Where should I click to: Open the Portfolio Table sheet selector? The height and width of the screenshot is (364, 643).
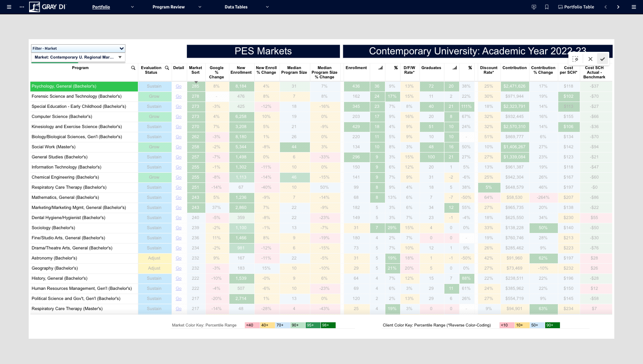point(576,7)
